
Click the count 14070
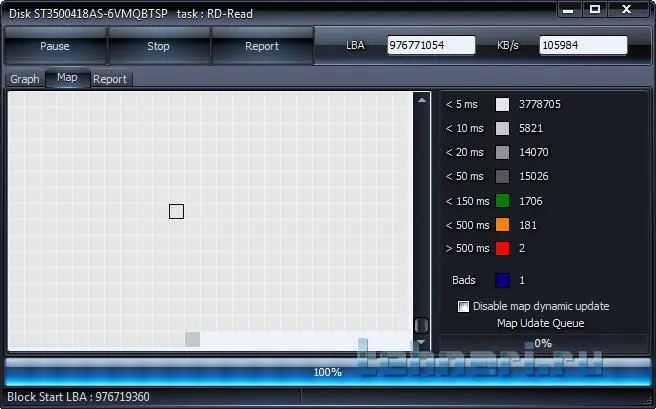533,153
